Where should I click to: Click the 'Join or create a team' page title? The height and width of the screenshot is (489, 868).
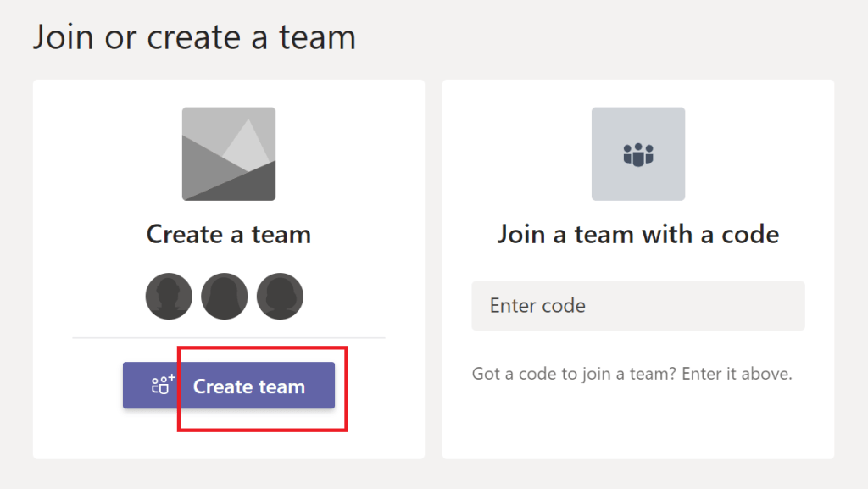point(194,38)
